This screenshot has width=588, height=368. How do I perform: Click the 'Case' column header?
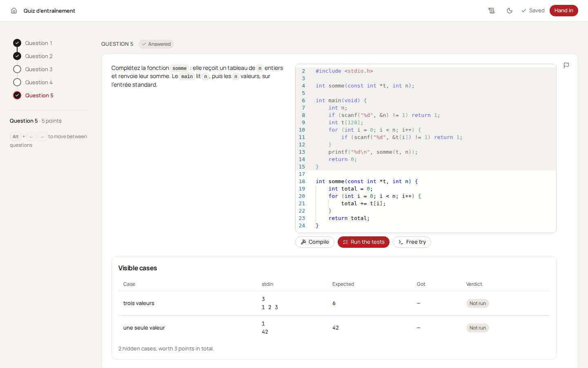[129, 284]
